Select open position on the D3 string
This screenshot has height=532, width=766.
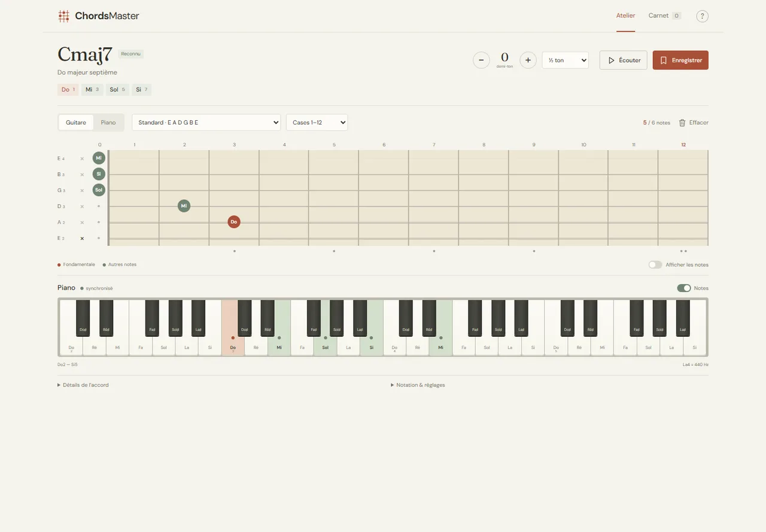point(99,206)
